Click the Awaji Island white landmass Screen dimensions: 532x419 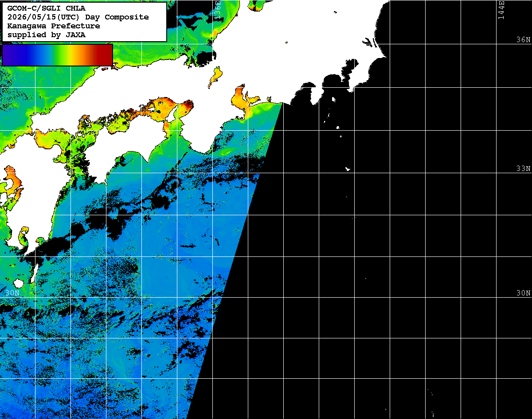tap(172, 115)
